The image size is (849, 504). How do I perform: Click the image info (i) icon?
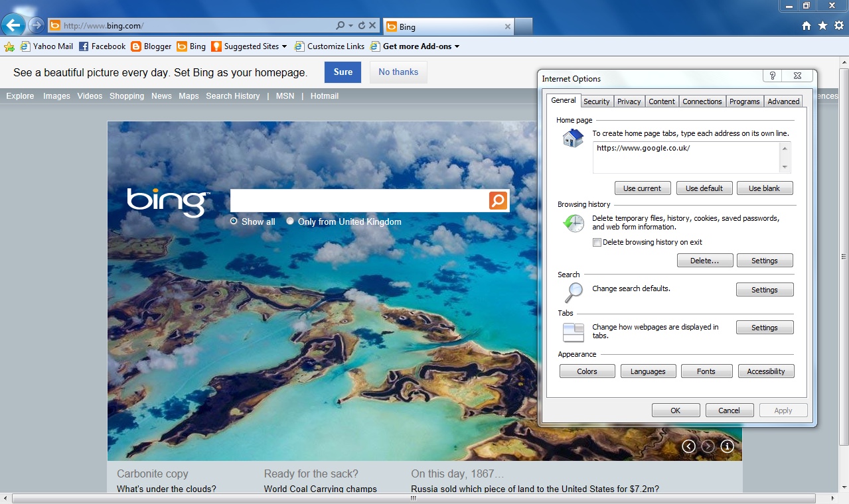pos(728,446)
